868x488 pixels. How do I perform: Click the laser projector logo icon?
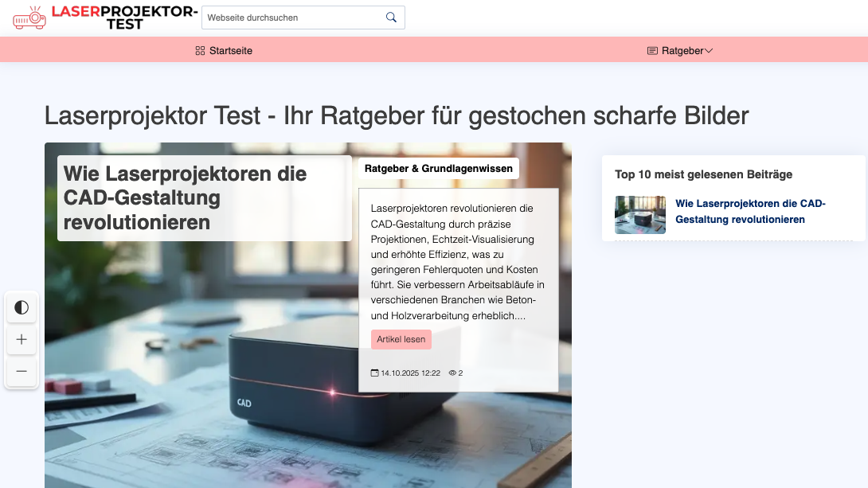30,17
